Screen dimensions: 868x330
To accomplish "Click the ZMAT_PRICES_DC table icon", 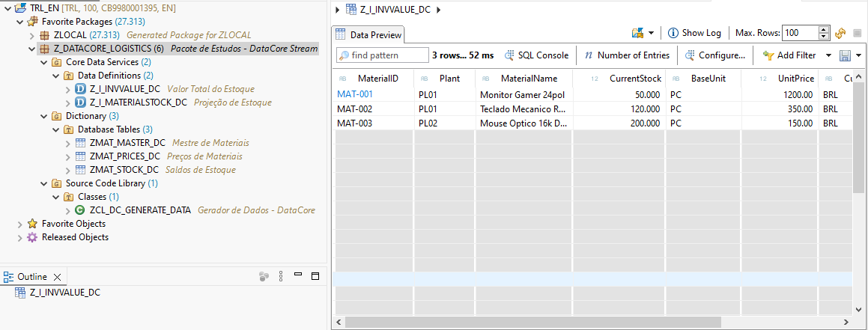I will coord(81,156).
